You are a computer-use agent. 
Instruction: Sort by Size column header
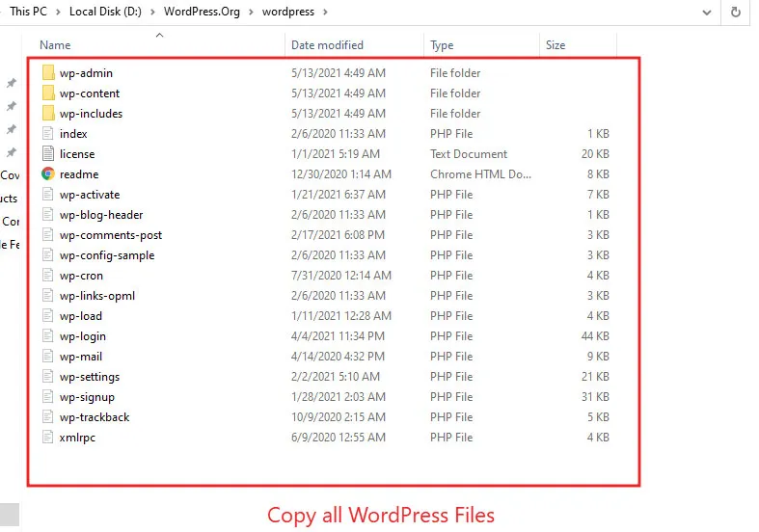point(556,45)
